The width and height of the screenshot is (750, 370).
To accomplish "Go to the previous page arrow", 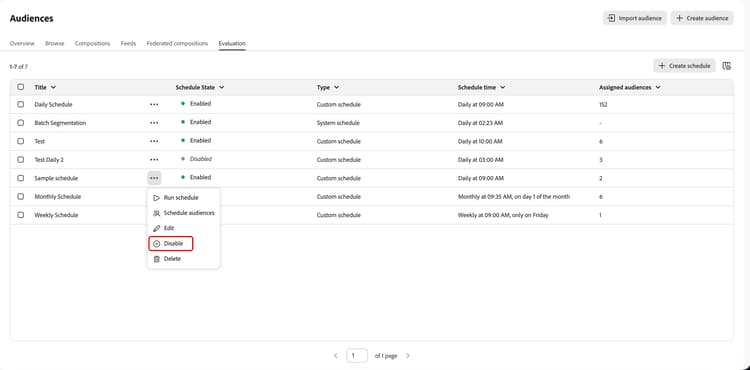I will point(336,356).
